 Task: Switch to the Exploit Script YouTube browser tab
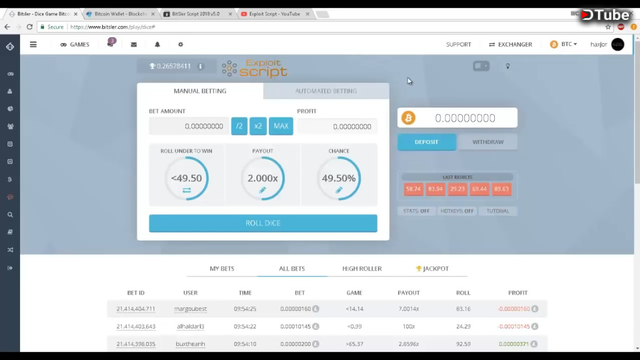pos(274,14)
